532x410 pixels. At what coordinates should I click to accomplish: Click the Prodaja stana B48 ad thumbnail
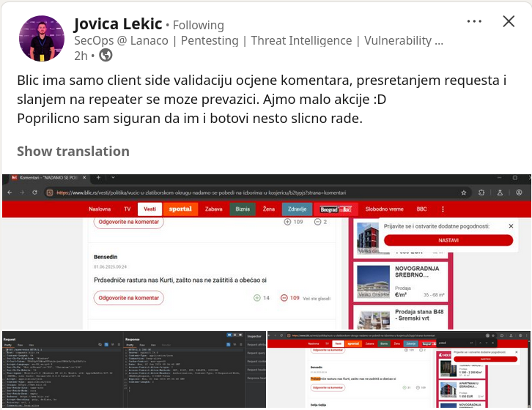click(374, 320)
